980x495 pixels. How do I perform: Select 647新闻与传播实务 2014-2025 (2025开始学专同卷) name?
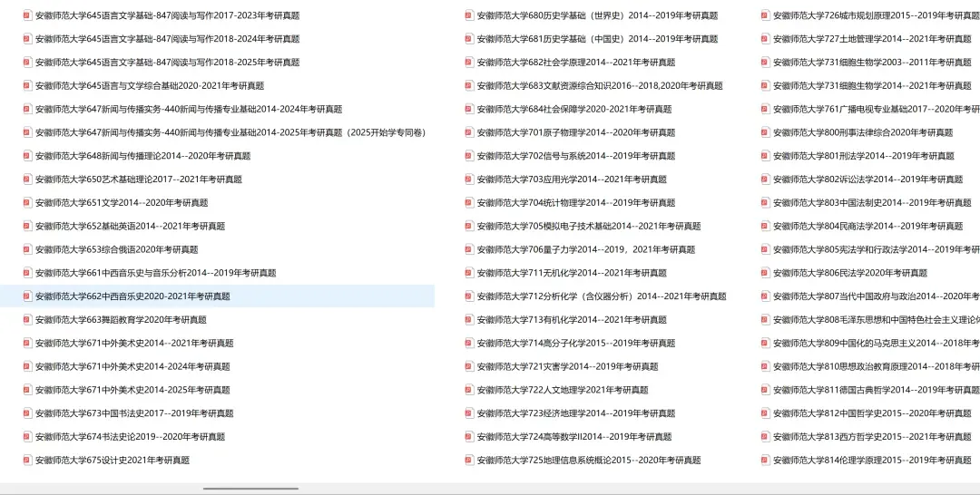230,132
